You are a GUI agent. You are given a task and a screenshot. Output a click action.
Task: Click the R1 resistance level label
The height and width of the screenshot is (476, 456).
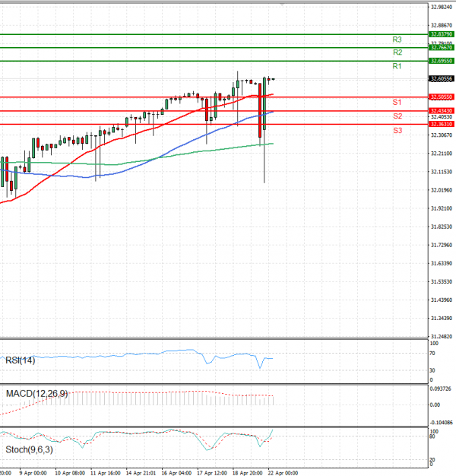click(397, 66)
